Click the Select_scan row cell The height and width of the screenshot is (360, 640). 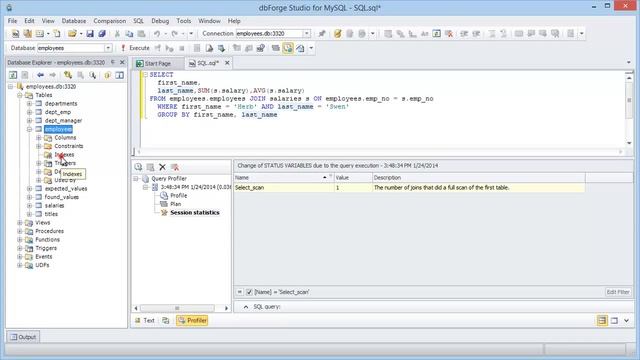coord(283,188)
